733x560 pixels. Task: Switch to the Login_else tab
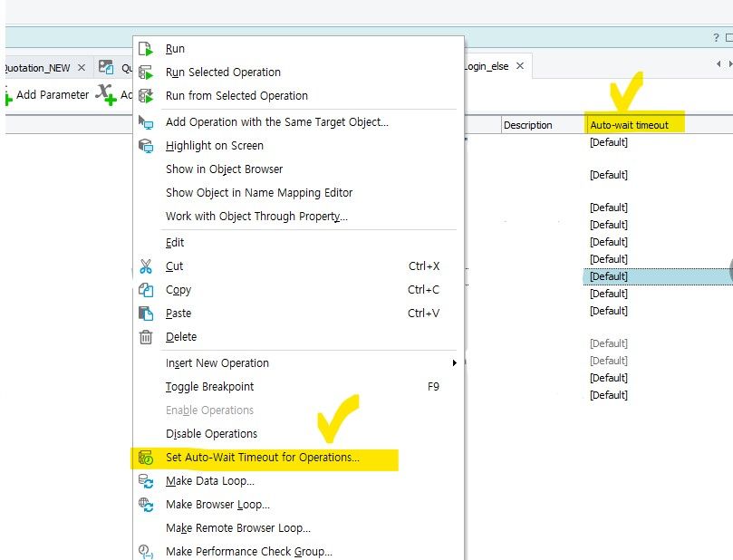tap(487, 67)
